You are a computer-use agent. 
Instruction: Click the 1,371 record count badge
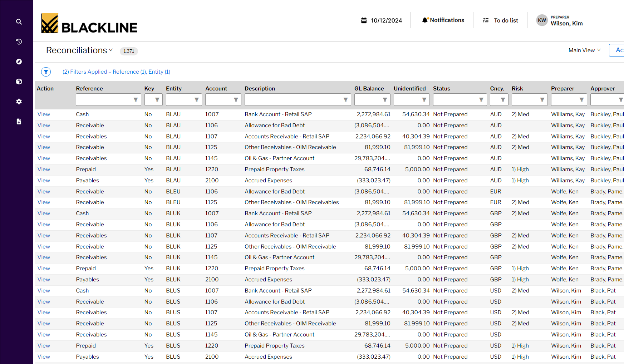coord(129,51)
